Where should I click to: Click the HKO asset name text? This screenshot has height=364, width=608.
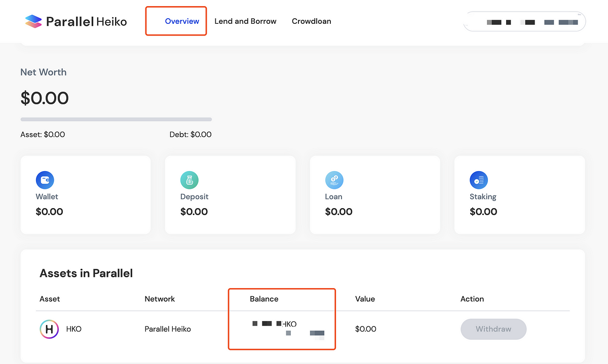coord(74,329)
